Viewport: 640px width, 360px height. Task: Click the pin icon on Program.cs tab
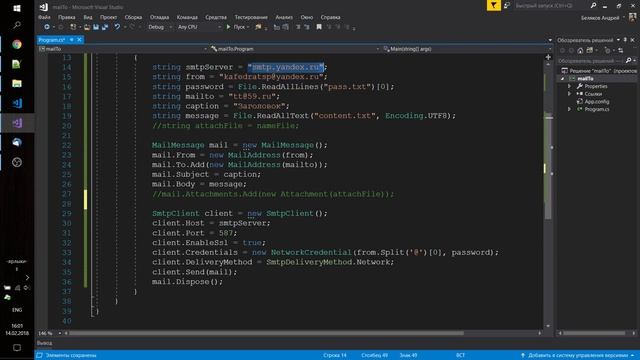tap(71, 40)
